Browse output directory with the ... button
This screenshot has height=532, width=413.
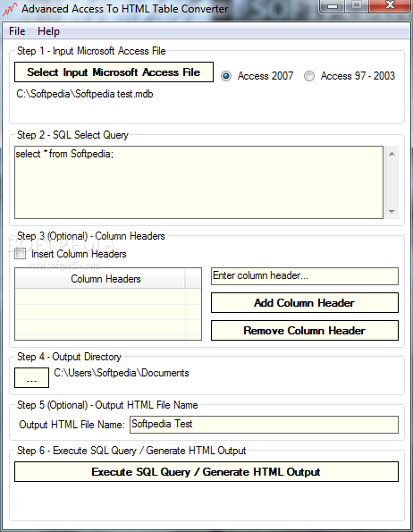click(x=31, y=377)
